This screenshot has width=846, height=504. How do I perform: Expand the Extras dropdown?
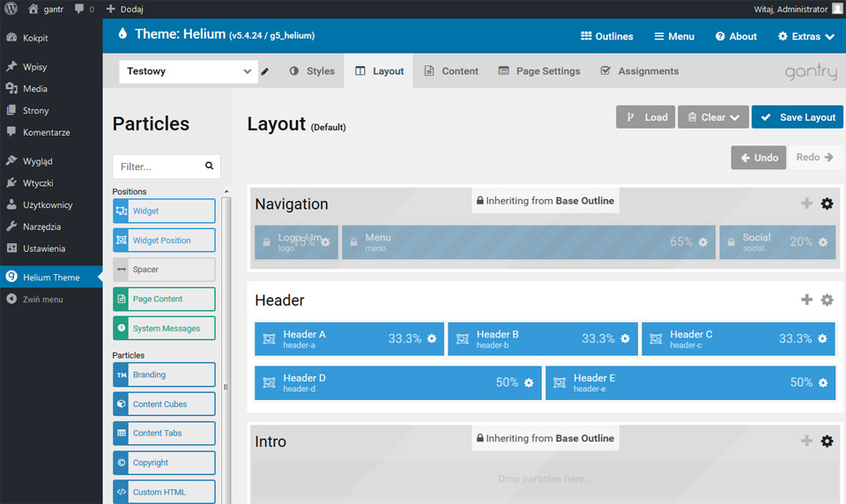tap(806, 36)
